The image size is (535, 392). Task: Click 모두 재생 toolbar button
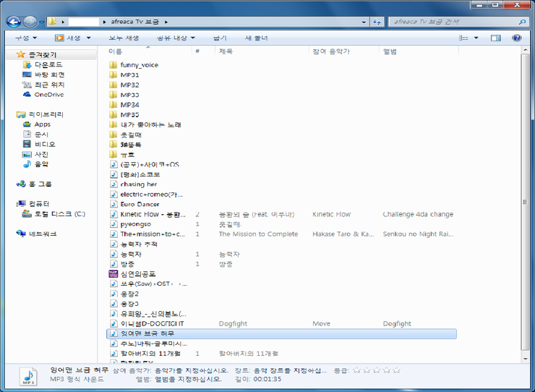click(124, 38)
